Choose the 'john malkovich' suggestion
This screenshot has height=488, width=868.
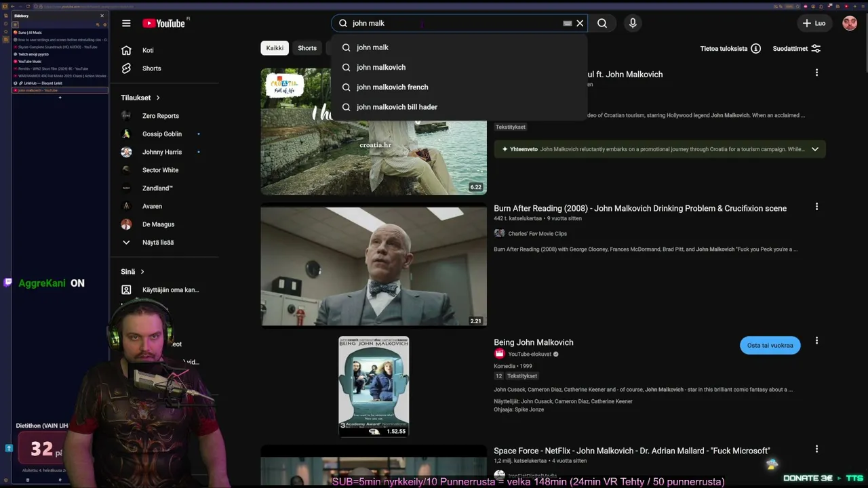459,67
